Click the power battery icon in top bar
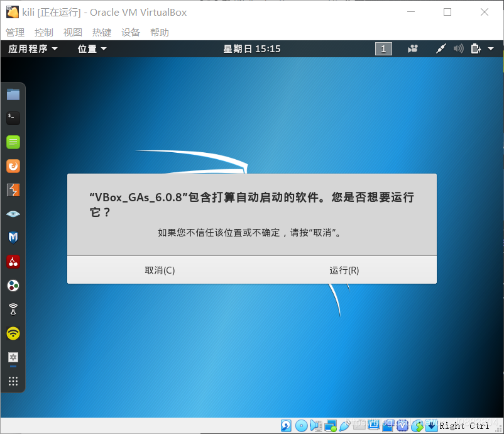 [x=476, y=49]
